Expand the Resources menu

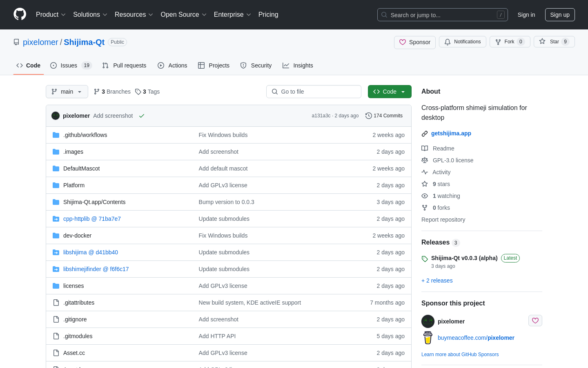[134, 15]
